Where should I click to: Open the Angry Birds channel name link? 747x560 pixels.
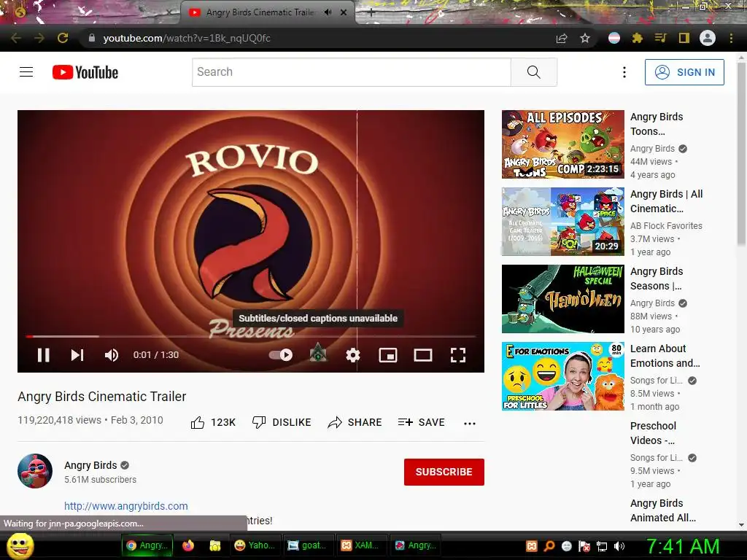[x=90, y=465]
